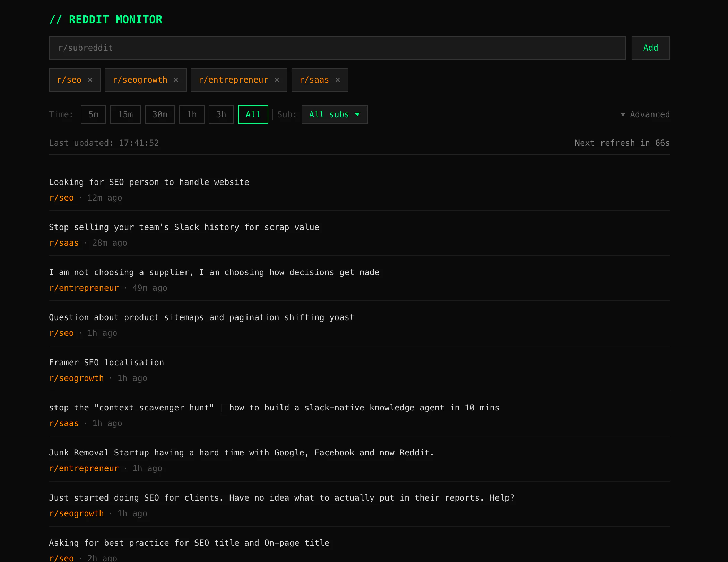This screenshot has width=728, height=562.
Task: Open the All subs chevron arrow
Action: click(x=358, y=114)
